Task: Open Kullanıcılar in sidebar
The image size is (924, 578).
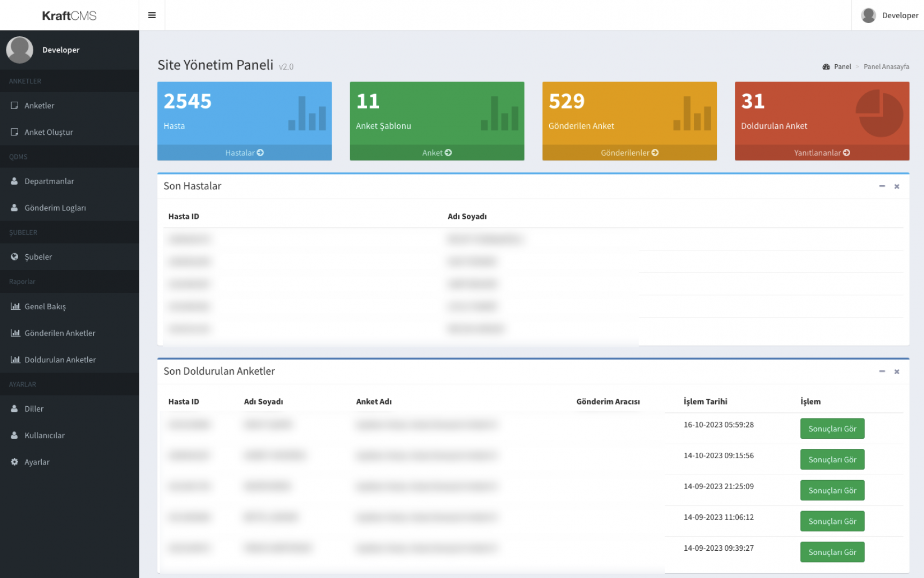Action: (x=70, y=436)
